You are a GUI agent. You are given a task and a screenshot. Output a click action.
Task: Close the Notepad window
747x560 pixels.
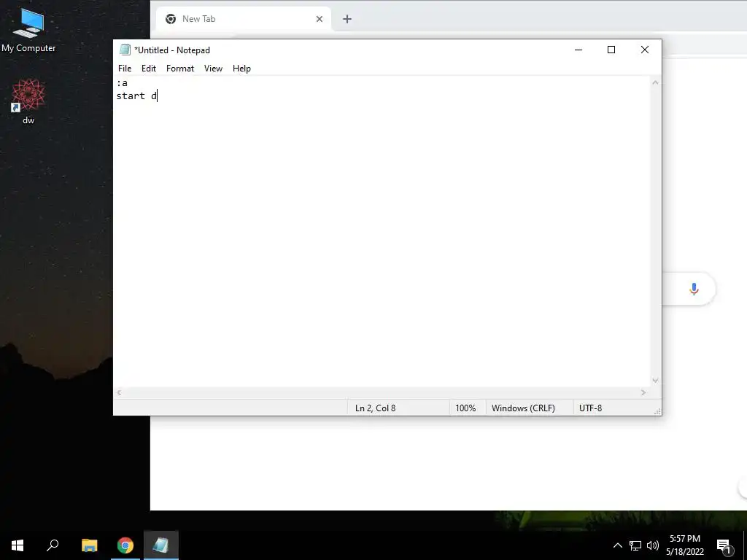pyautogui.click(x=645, y=50)
